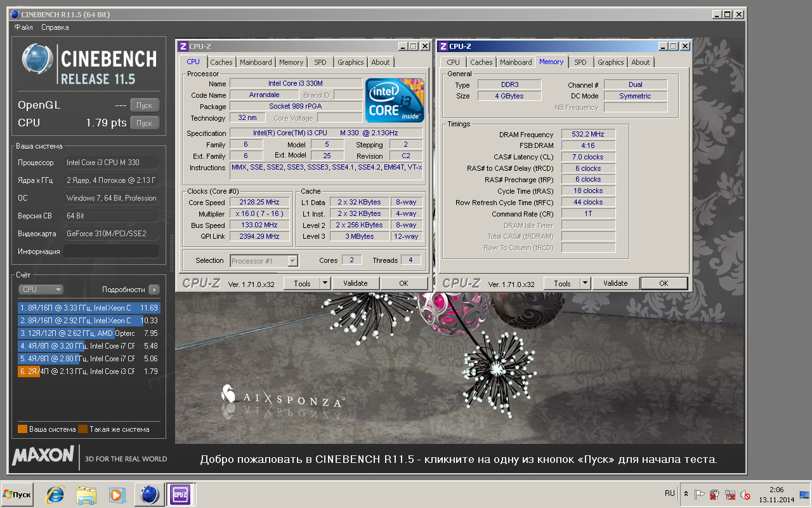
Task: Open Caches tab in right CPU-Z window
Action: click(481, 62)
